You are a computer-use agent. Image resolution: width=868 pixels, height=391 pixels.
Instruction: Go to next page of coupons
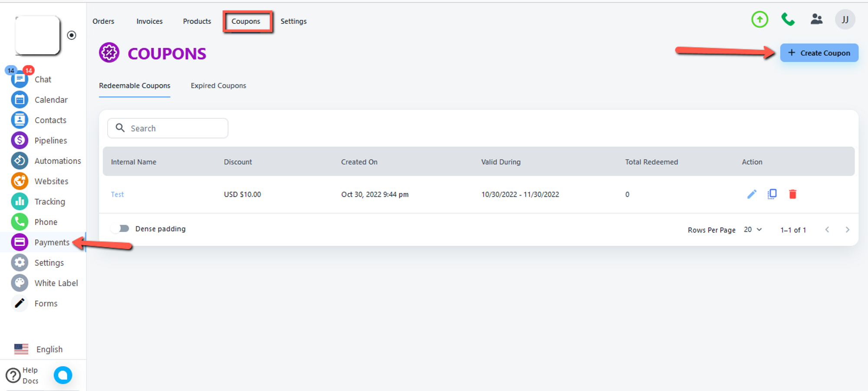tap(847, 230)
